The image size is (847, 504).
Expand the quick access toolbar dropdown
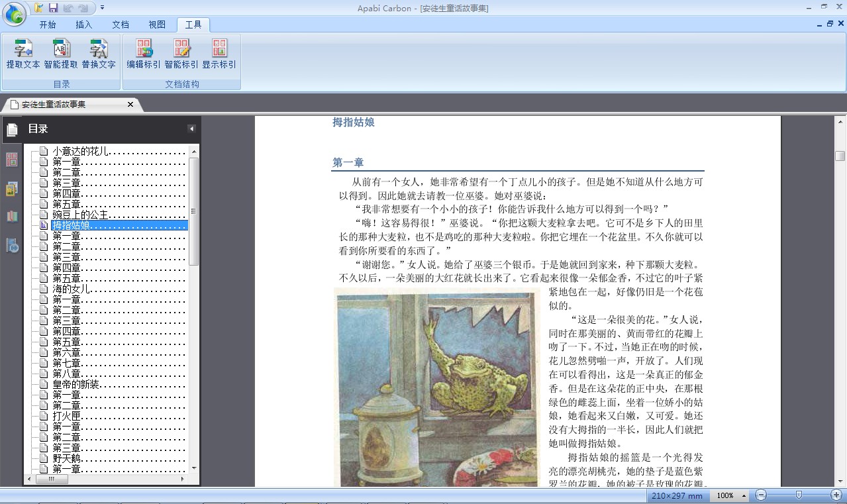click(x=103, y=8)
